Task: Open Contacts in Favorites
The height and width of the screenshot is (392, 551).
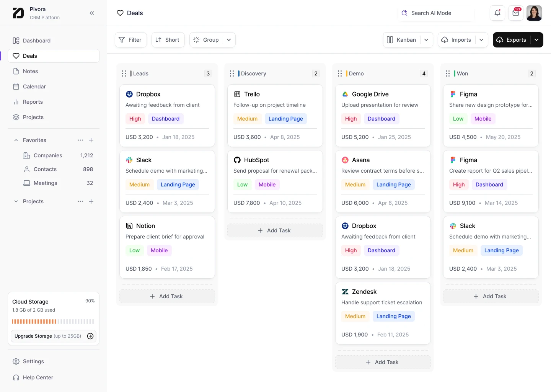Action: click(58, 169)
